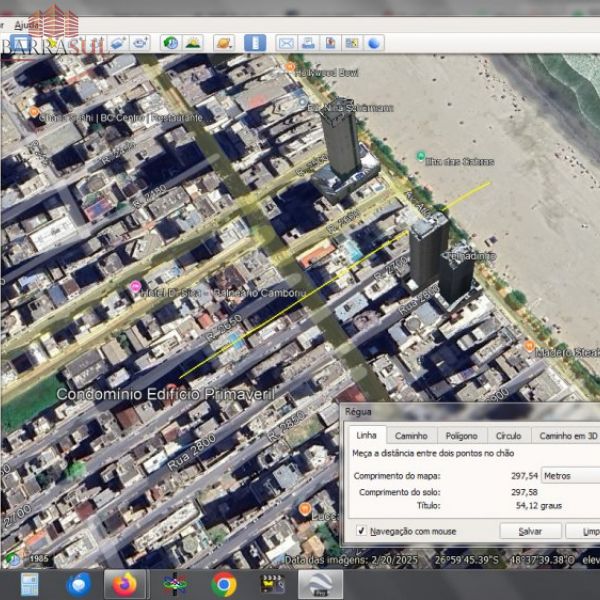Switch to Caminho em 3D tab
This screenshot has height=600, width=600.
pos(568,436)
